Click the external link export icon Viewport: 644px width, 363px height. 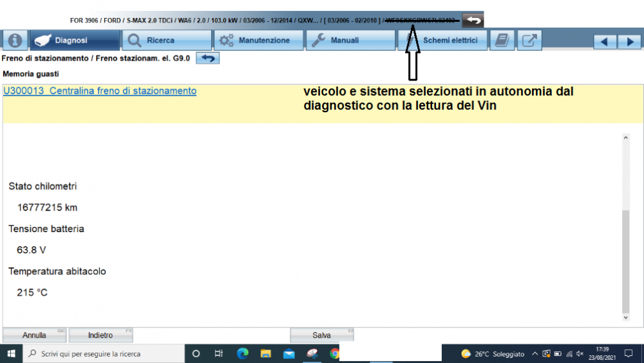(529, 40)
